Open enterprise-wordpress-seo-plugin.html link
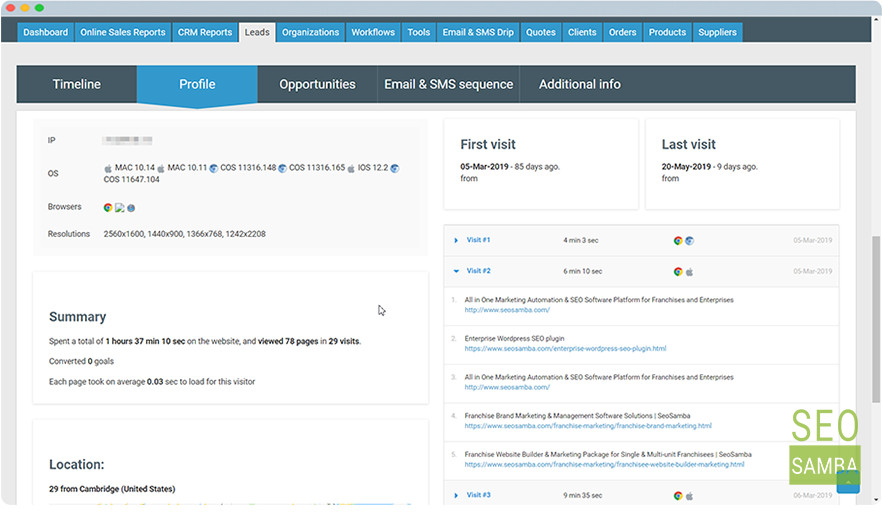This screenshot has width=883, height=512. (x=565, y=349)
